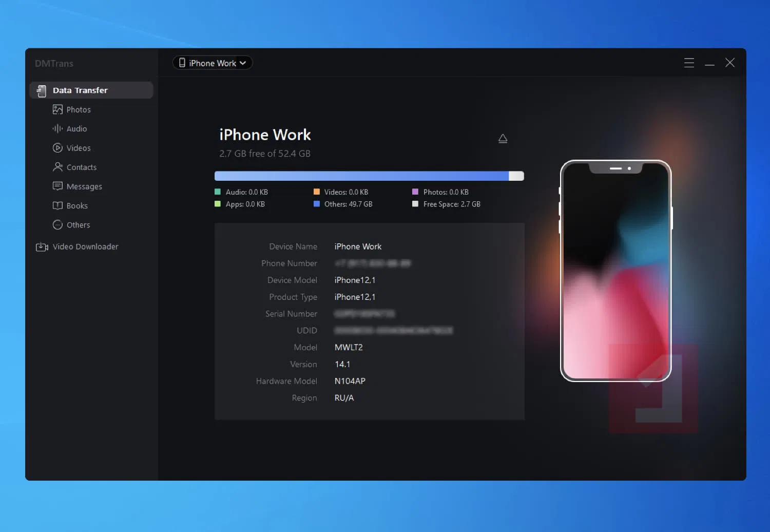This screenshot has height=532, width=770.
Task: Click the Photos purple legend swatch
Action: point(415,192)
